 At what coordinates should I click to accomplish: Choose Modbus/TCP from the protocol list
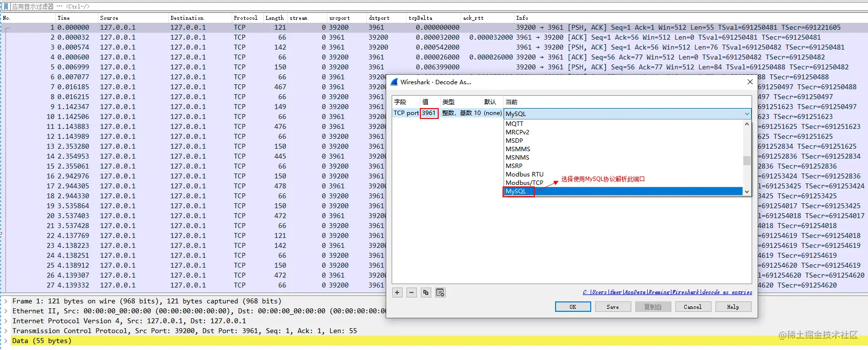click(x=623, y=183)
